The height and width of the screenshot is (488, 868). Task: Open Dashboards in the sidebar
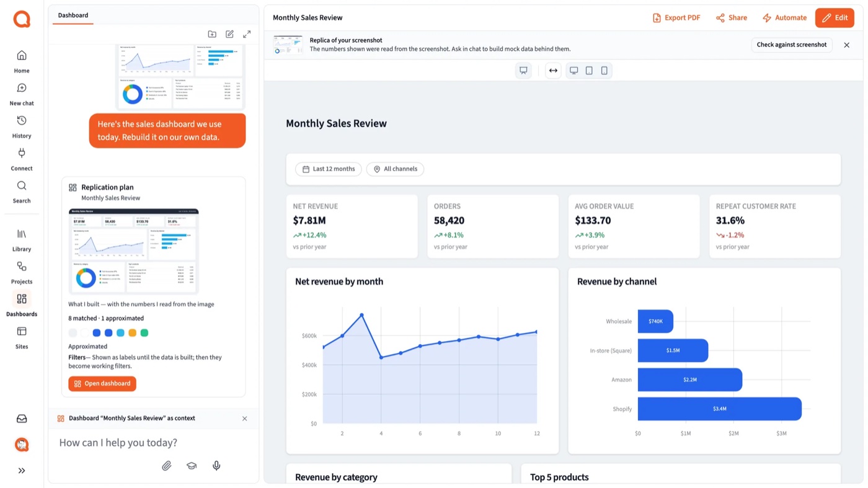pyautogui.click(x=22, y=305)
